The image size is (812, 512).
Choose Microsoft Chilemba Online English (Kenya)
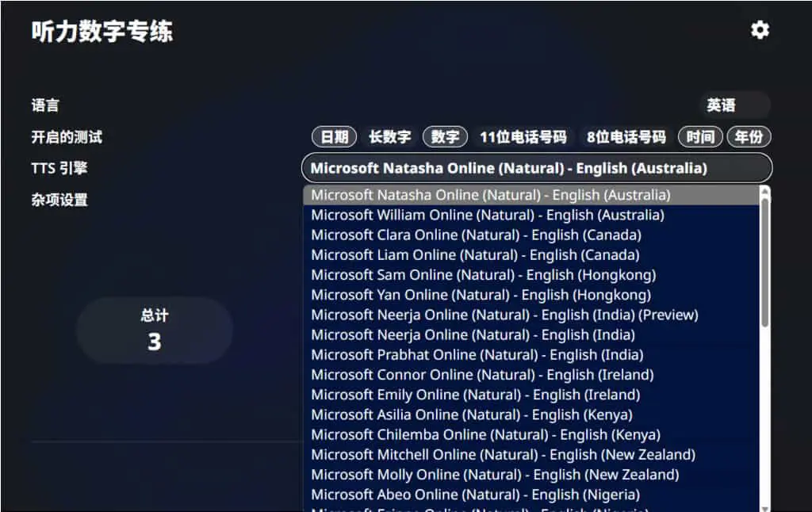(532, 435)
